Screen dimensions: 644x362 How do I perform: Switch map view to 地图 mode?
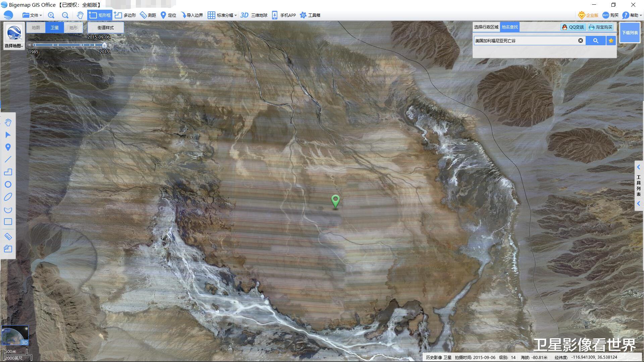[x=36, y=27]
